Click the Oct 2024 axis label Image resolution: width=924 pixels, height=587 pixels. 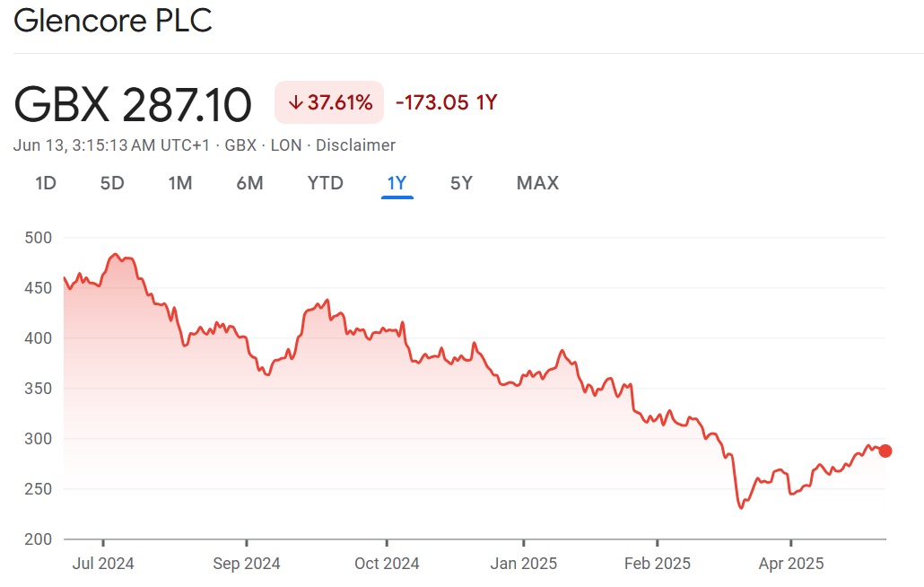point(387,564)
